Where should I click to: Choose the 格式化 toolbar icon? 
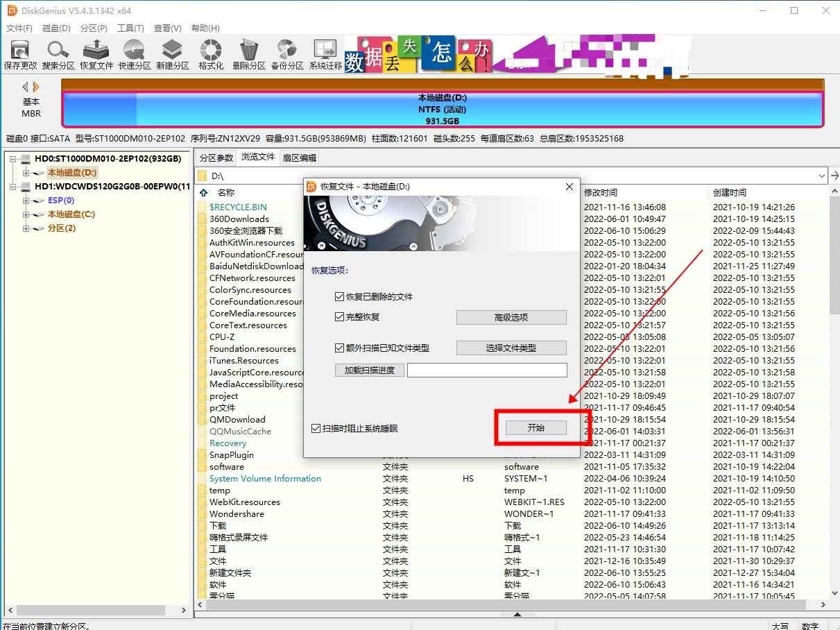211,51
